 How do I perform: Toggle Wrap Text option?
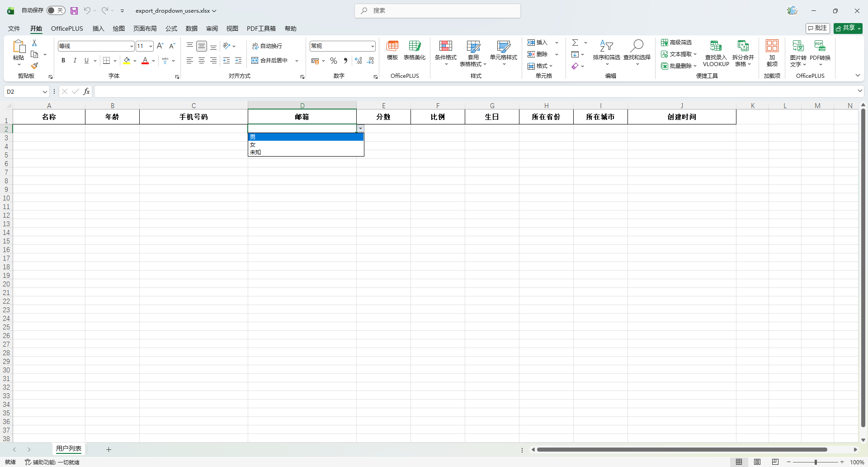tap(267, 46)
